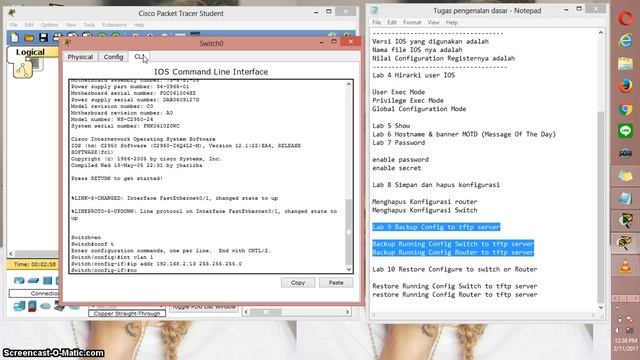Open File Explorer from the taskbar
The image size is (640, 360).
[625, 64]
